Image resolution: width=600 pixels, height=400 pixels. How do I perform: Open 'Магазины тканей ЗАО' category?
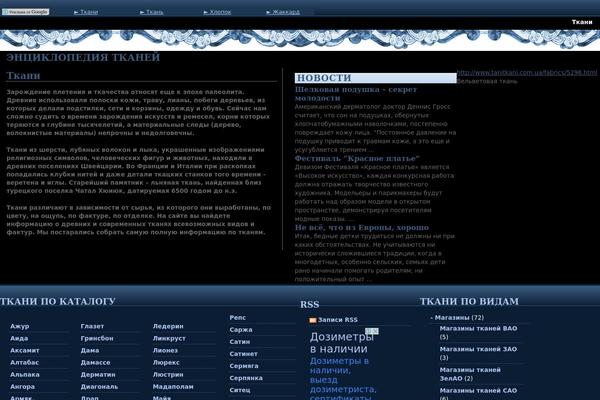[x=478, y=353]
